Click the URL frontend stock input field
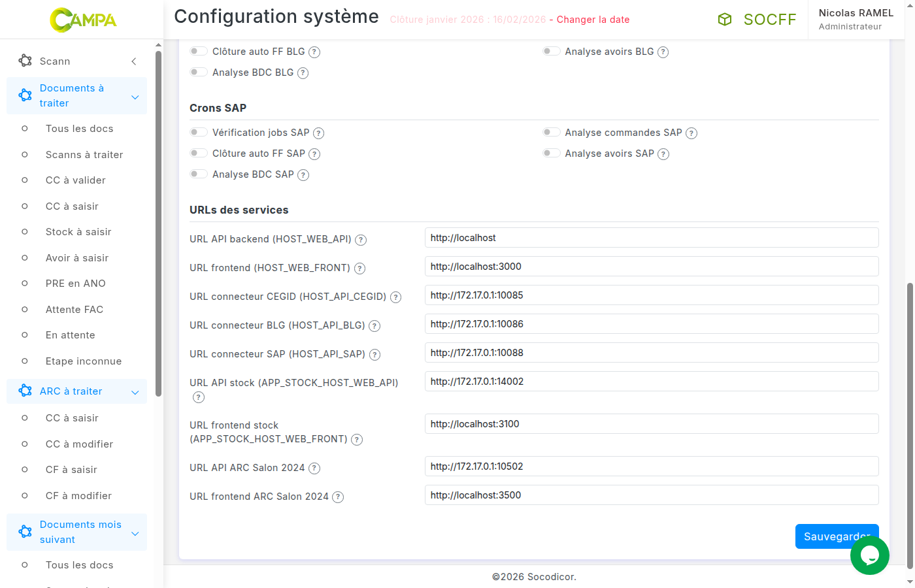The width and height of the screenshot is (915, 588). pos(652,424)
